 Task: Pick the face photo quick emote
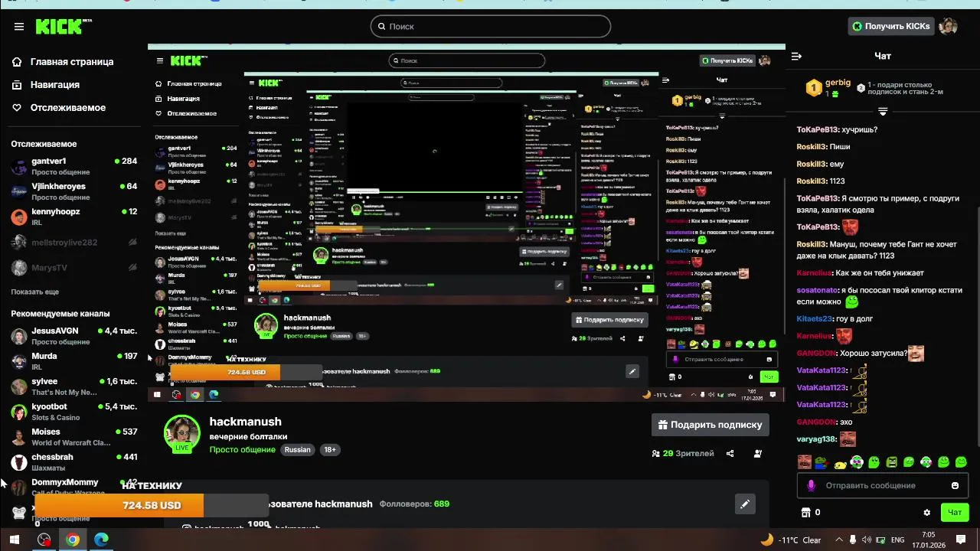click(805, 462)
